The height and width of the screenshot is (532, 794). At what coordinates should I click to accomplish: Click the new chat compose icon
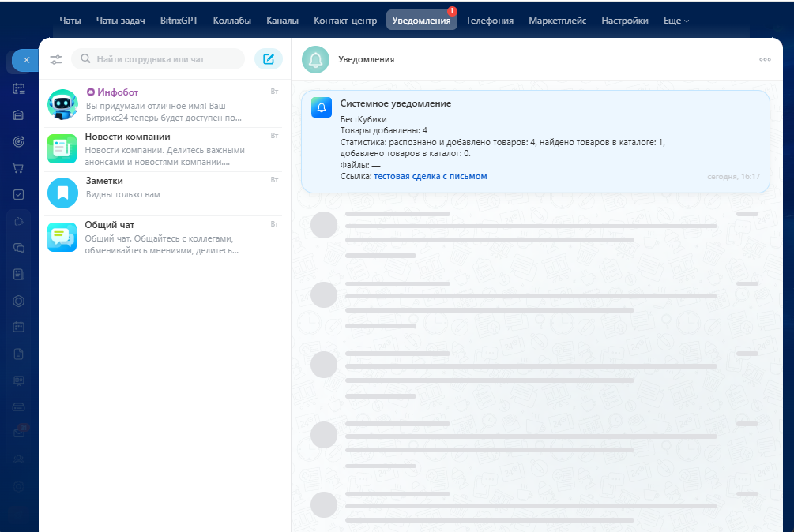point(269,59)
